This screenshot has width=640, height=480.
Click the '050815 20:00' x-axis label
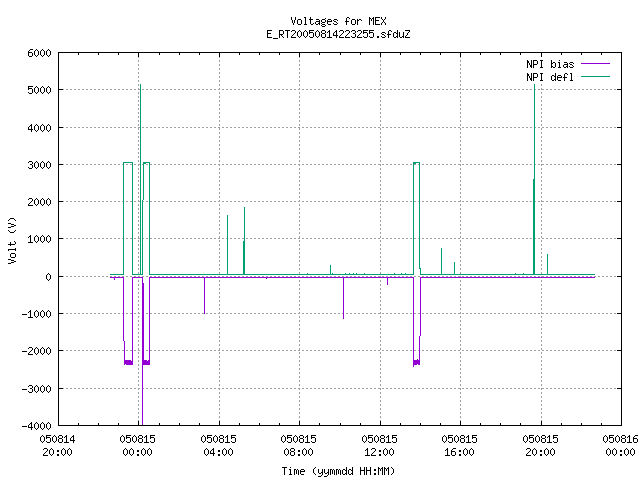coord(540,445)
